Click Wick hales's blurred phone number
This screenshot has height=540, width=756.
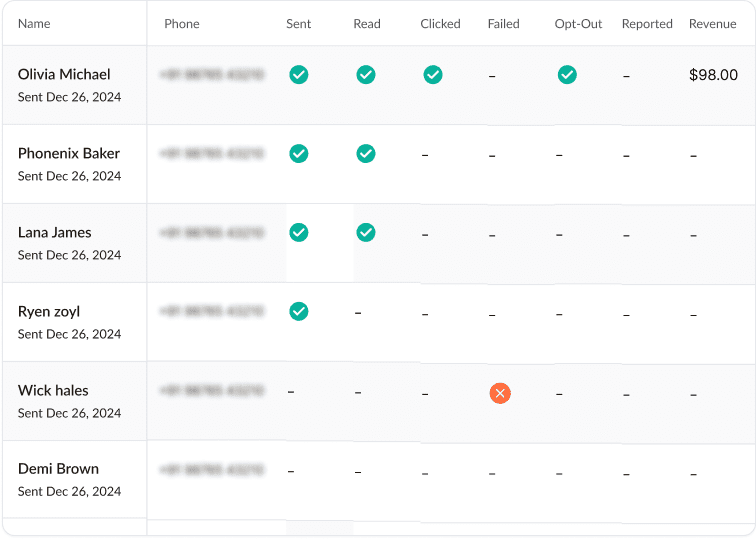click(x=212, y=390)
